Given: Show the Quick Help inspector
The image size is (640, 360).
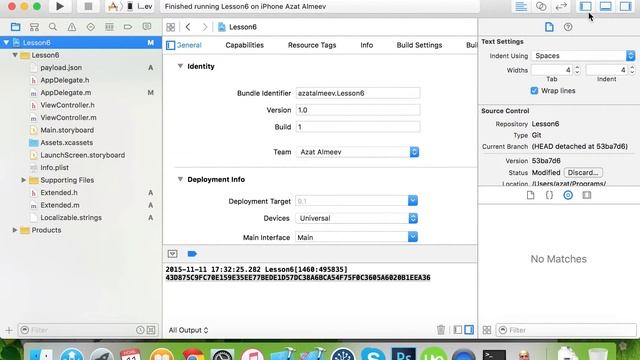Looking at the screenshot, I should [x=568, y=27].
